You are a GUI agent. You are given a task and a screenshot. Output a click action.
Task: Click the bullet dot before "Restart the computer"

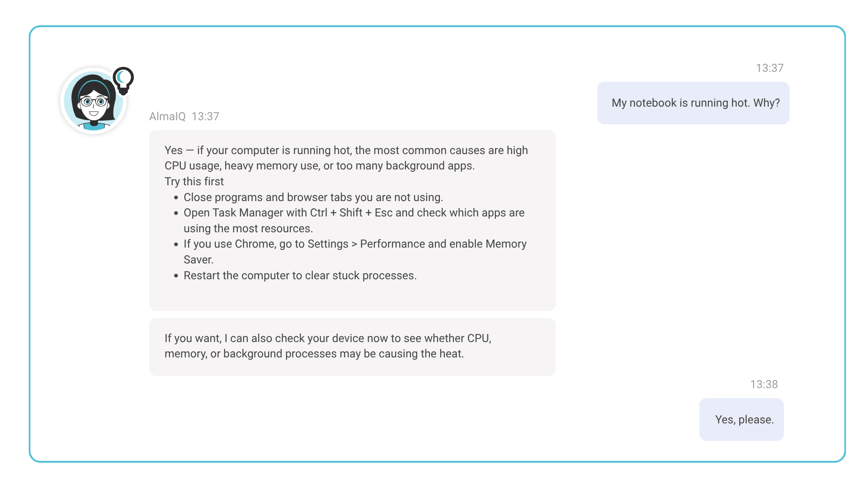176,276
